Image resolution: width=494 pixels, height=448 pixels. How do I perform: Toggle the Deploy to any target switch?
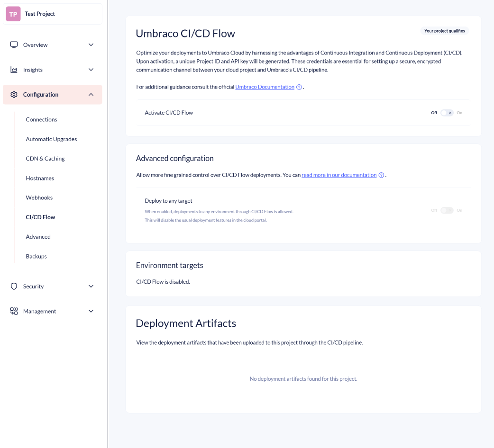[447, 210]
